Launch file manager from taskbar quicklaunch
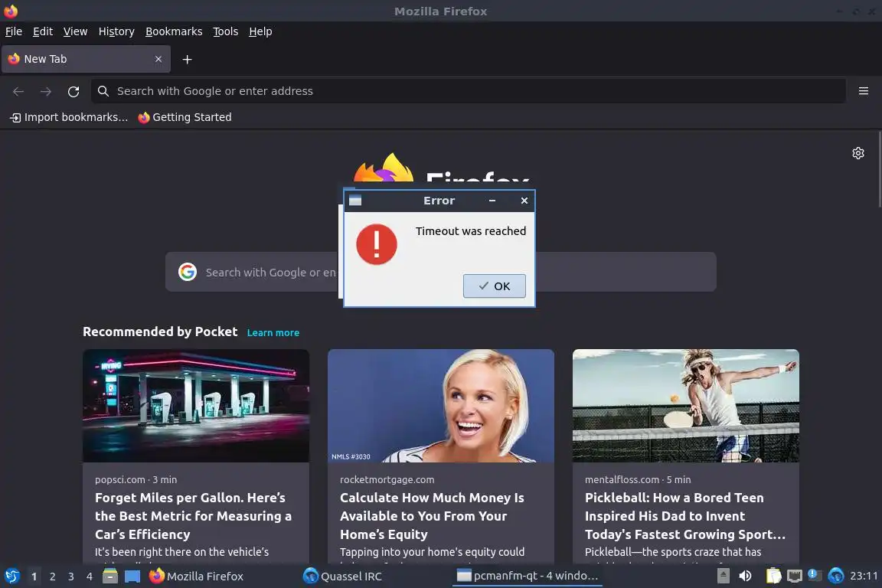882x588 pixels. click(x=110, y=577)
